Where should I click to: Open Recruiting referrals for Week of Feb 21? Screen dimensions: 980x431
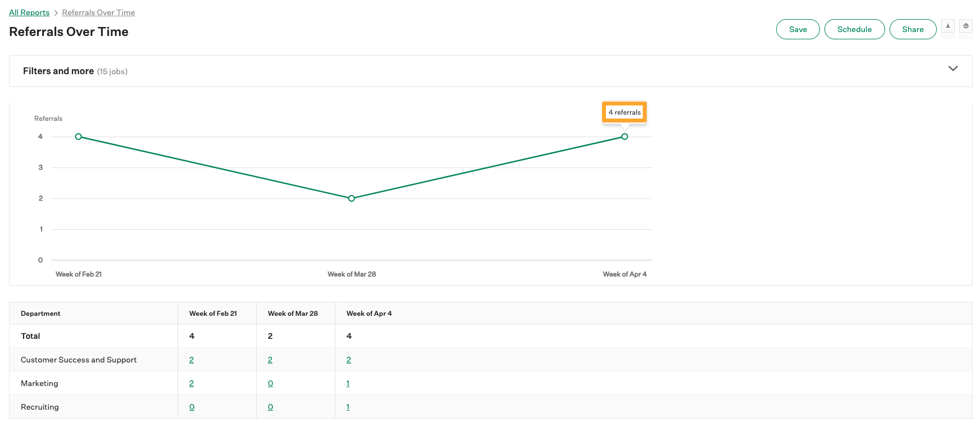click(x=192, y=407)
